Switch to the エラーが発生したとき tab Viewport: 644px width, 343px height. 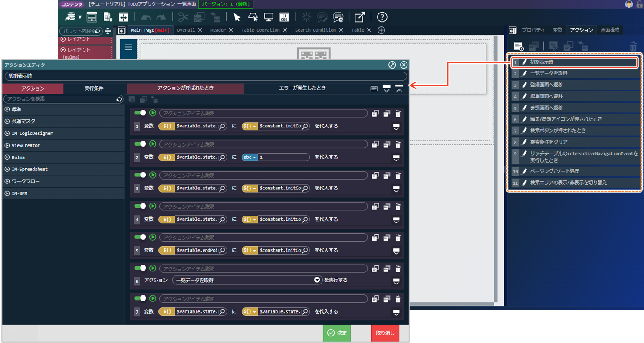pos(302,88)
